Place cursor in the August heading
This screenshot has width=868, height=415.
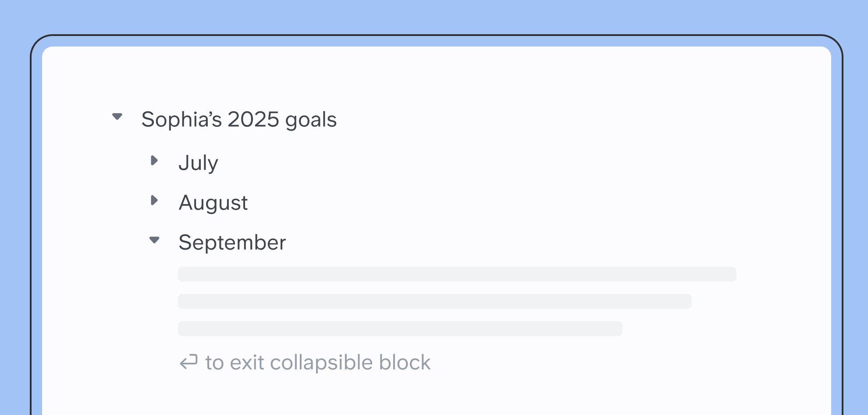(x=213, y=203)
